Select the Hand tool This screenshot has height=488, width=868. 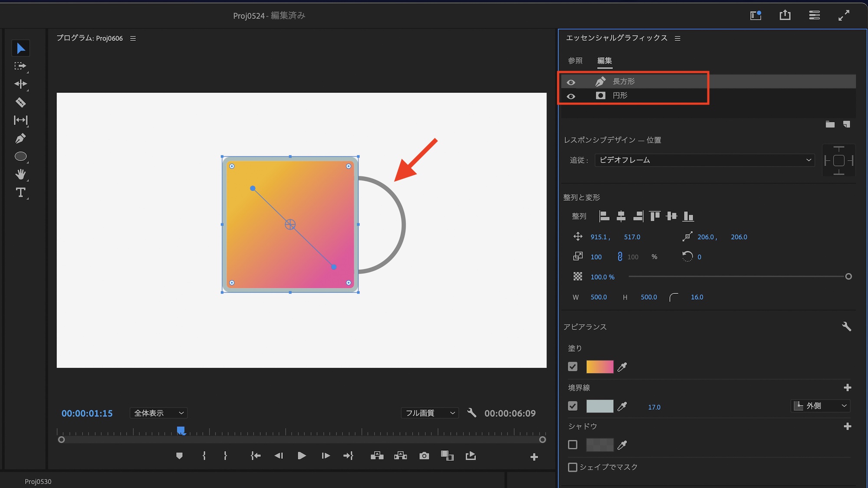point(20,174)
